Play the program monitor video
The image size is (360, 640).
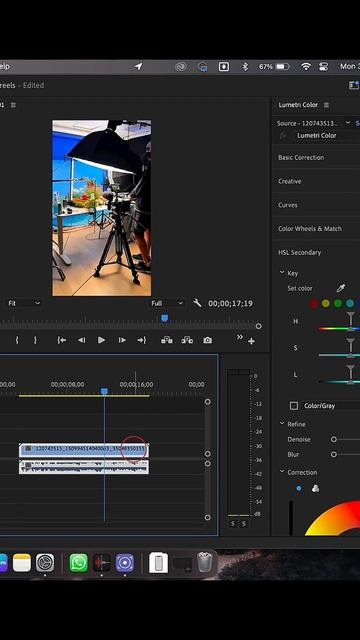(102, 340)
